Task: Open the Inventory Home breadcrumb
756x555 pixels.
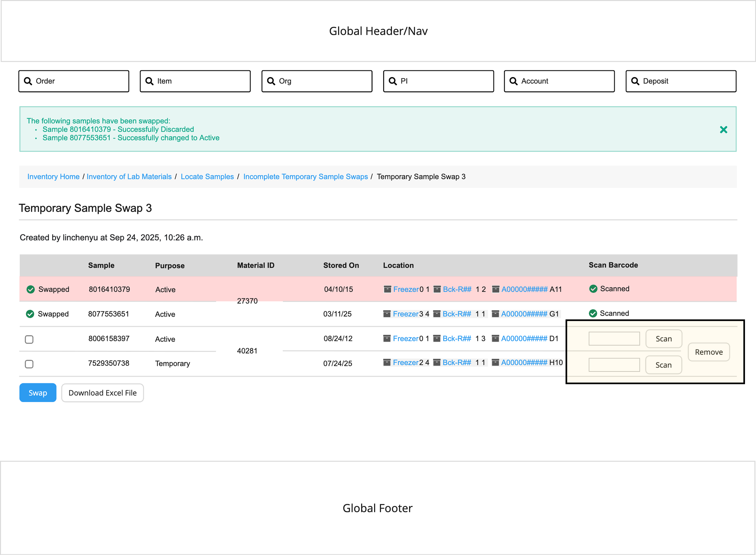Action: pyautogui.click(x=53, y=177)
